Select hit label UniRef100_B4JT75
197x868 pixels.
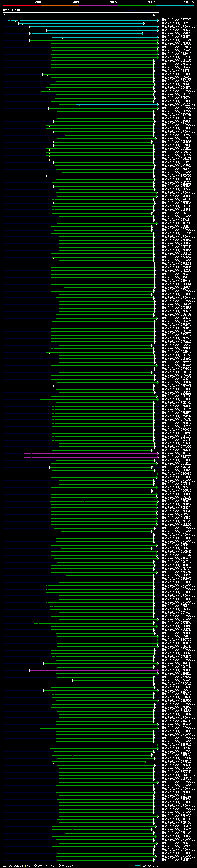pyautogui.click(x=176, y=457)
